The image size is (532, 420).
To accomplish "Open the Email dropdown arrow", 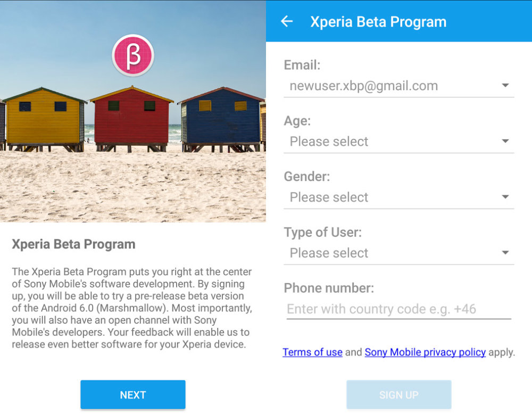I will (505, 85).
